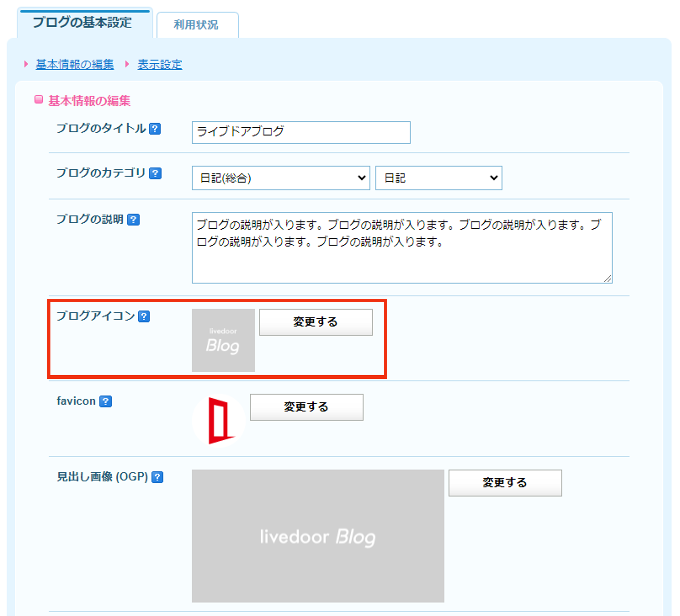The image size is (680, 616).
Task: Open the 利用状況 tab
Action: (198, 25)
